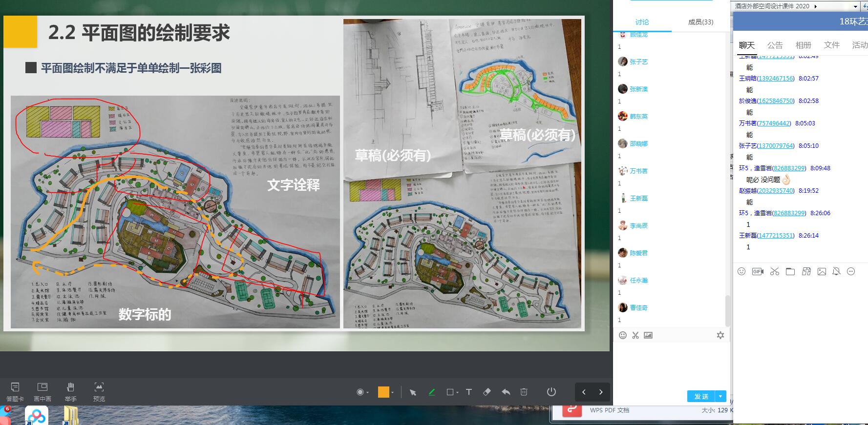Go to the previous slide
This screenshot has height=425, width=868.
(584, 392)
